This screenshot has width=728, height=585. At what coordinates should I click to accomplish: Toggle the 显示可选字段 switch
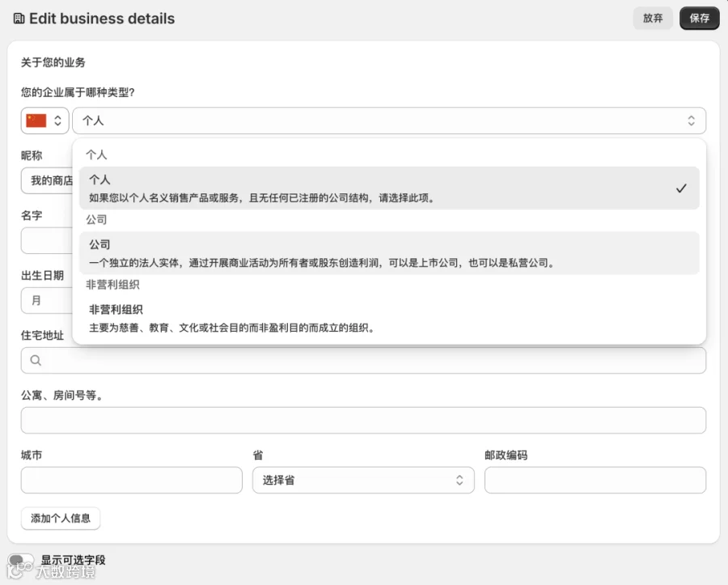click(20, 560)
